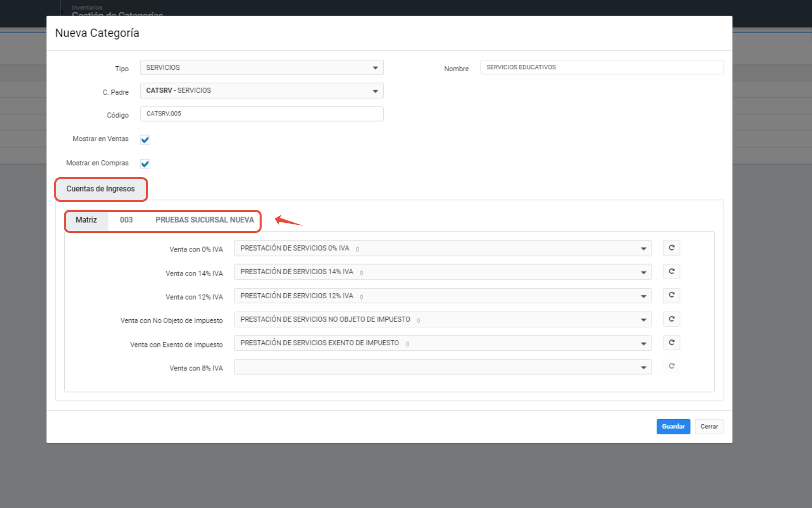Uncheck the Mostrar en Compras checkbox

coord(145,164)
